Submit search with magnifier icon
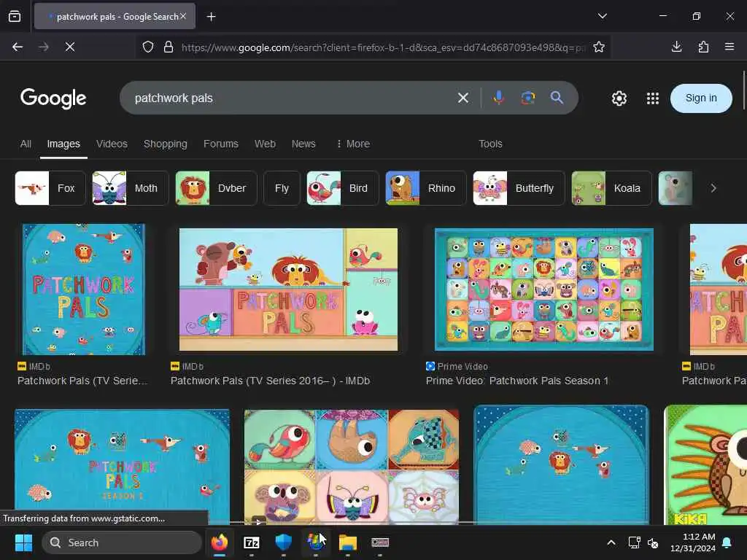The width and height of the screenshot is (747, 560). coord(557,98)
